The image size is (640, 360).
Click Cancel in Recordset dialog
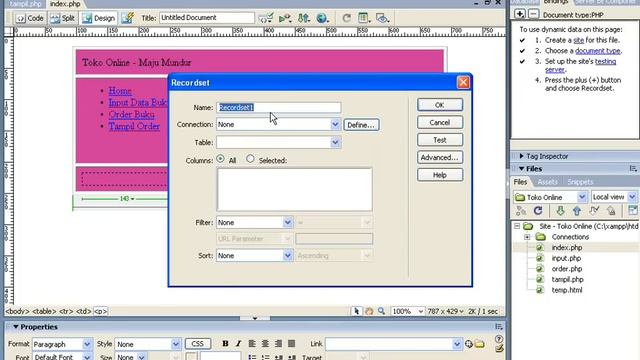440,122
